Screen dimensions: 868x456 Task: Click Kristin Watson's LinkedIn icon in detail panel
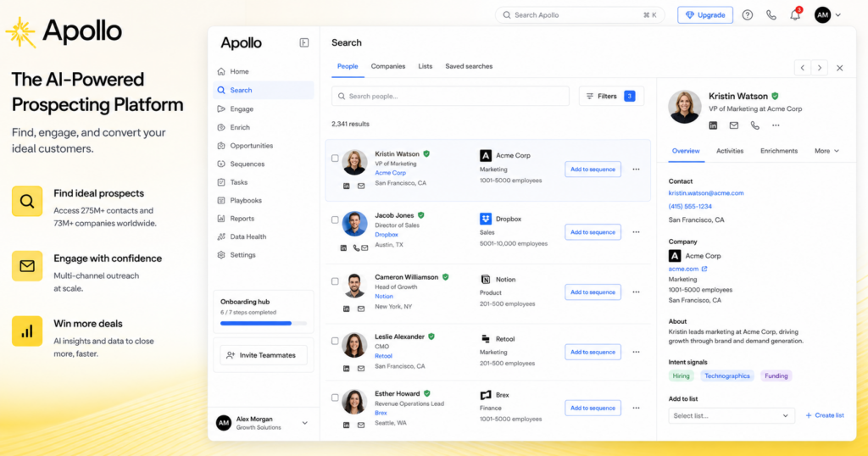tap(713, 125)
